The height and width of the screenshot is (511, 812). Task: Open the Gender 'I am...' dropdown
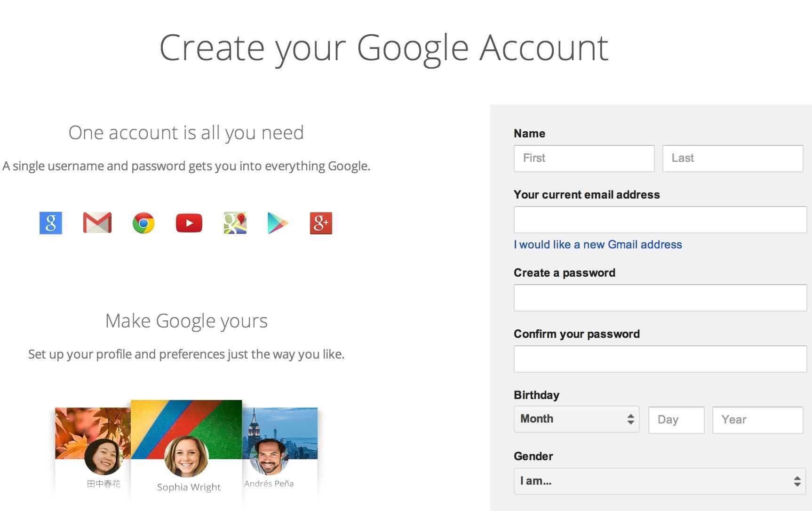pos(660,481)
